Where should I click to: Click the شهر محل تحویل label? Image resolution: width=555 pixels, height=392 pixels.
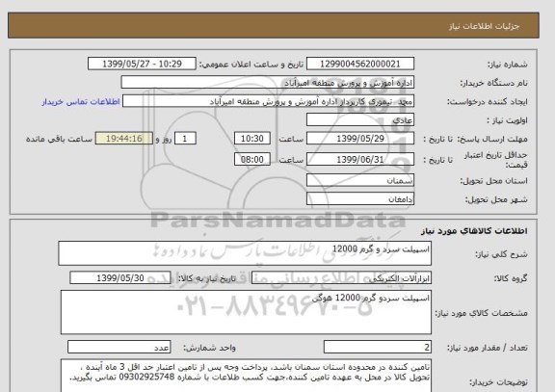coord(496,200)
